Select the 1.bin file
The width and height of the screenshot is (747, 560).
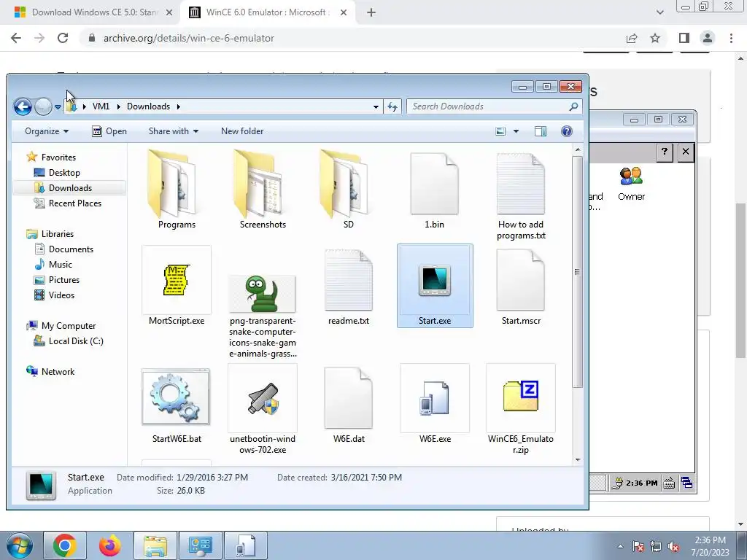click(434, 190)
